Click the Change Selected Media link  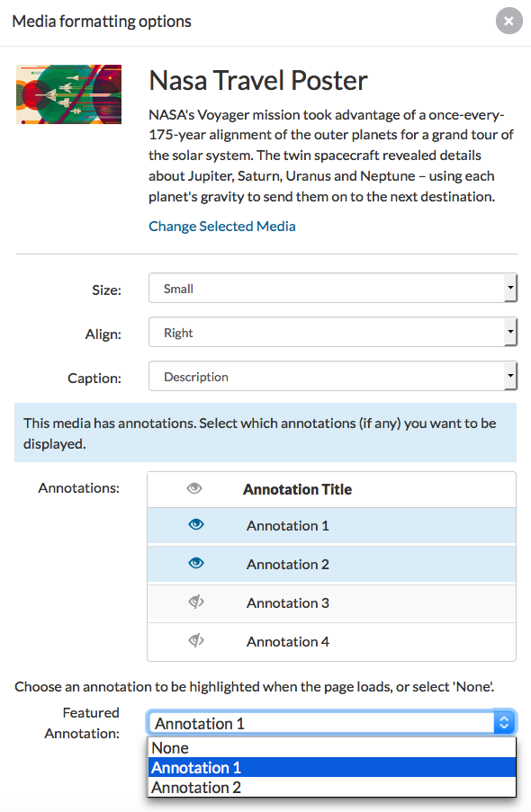[x=222, y=226]
